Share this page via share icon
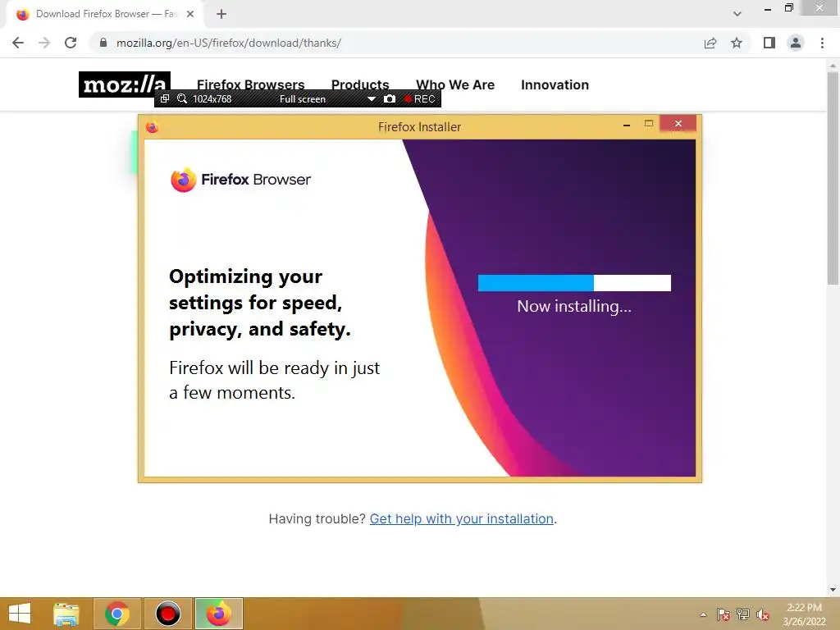Image resolution: width=840 pixels, height=630 pixels. point(710,43)
